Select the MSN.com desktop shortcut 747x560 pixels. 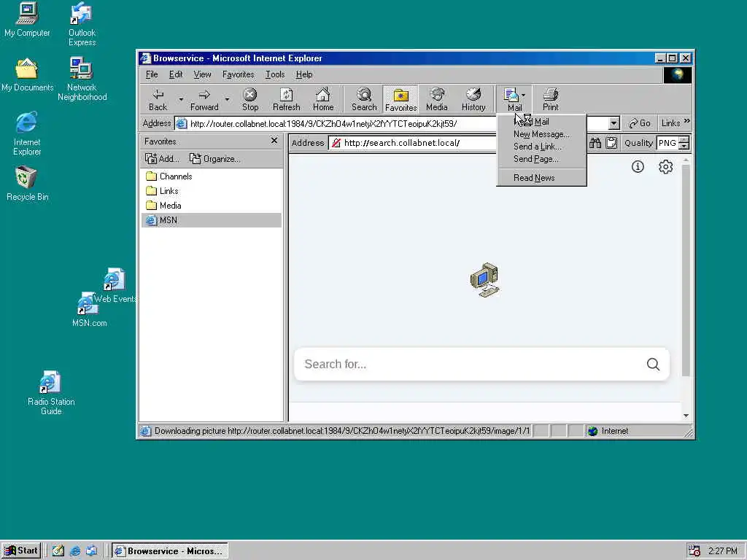pyautogui.click(x=89, y=310)
